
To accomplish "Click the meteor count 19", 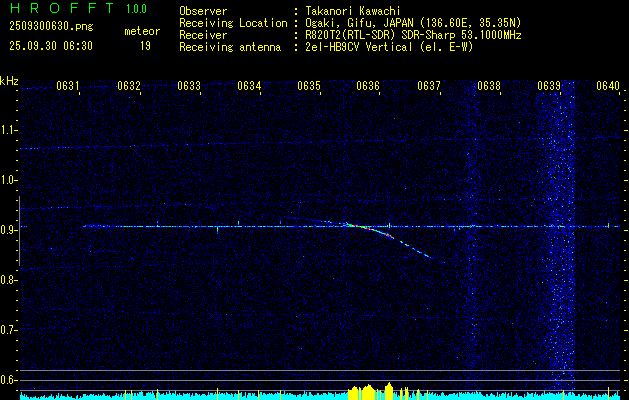I will coord(145,46).
